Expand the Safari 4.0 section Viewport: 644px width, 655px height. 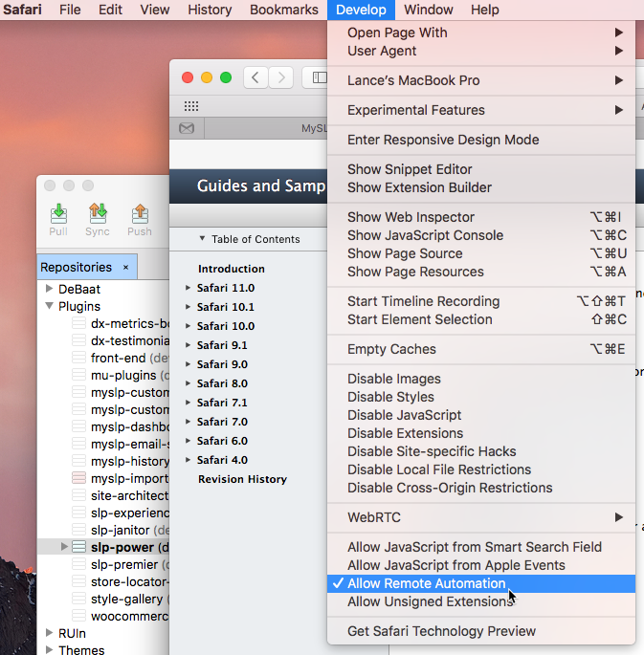coord(188,460)
